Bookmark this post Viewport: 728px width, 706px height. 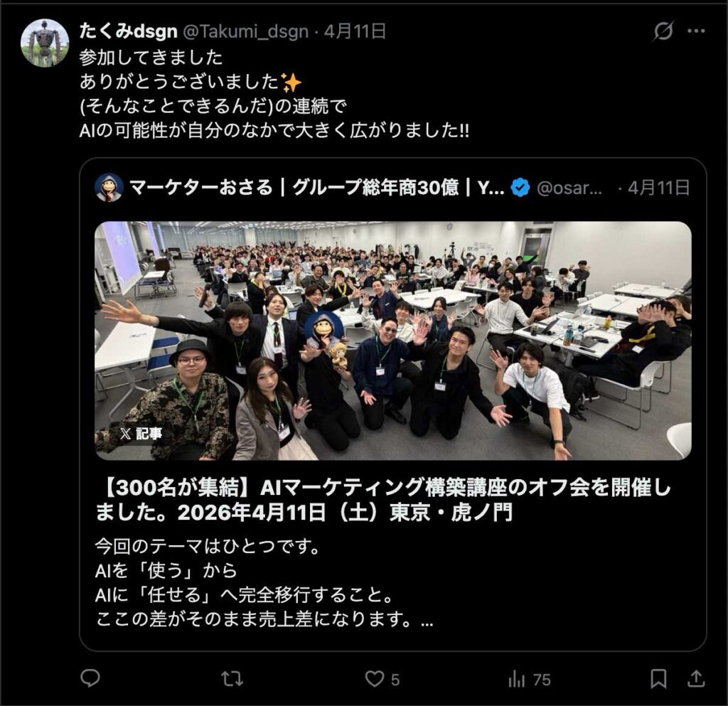(658, 680)
